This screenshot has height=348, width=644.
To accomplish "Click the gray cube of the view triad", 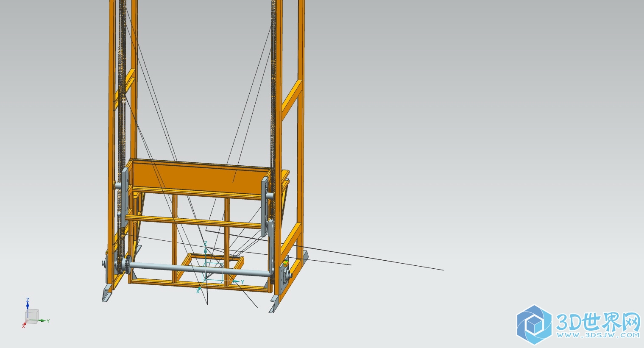I will click(32, 316).
